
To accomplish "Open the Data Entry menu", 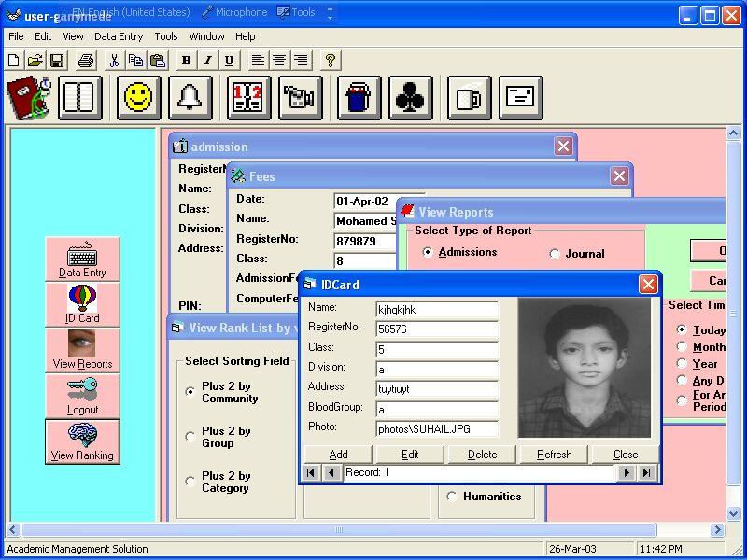I will coord(119,36).
